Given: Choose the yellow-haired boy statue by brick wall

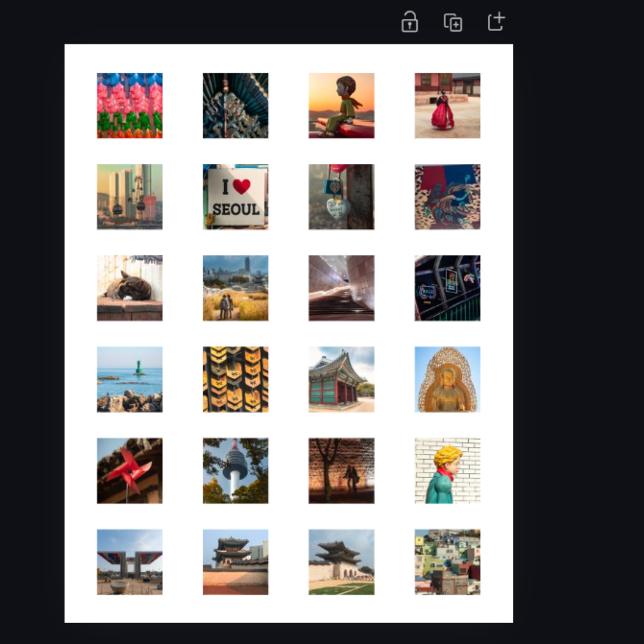Looking at the screenshot, I should (x=448, y=470).
